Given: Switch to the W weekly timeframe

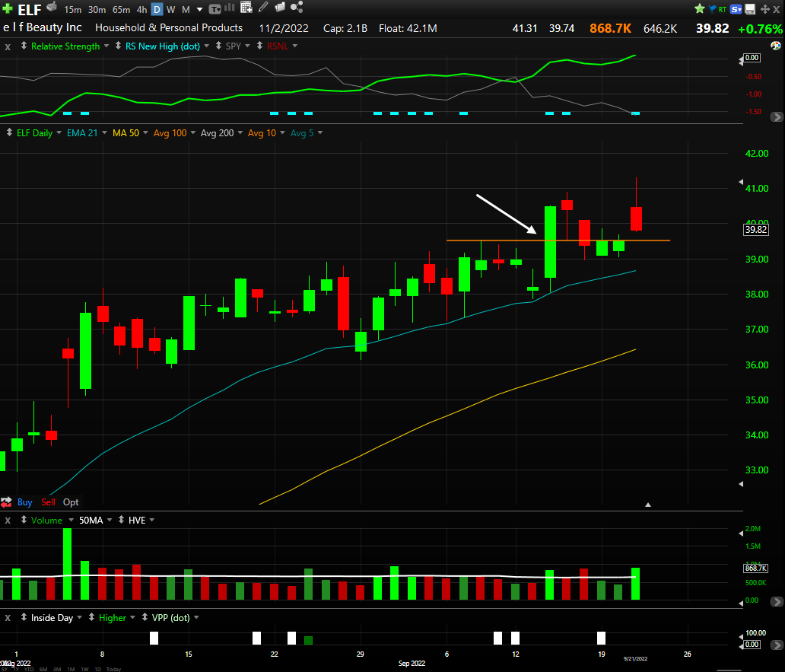Looking at the screenshot, I should click(x=170, y=10).
